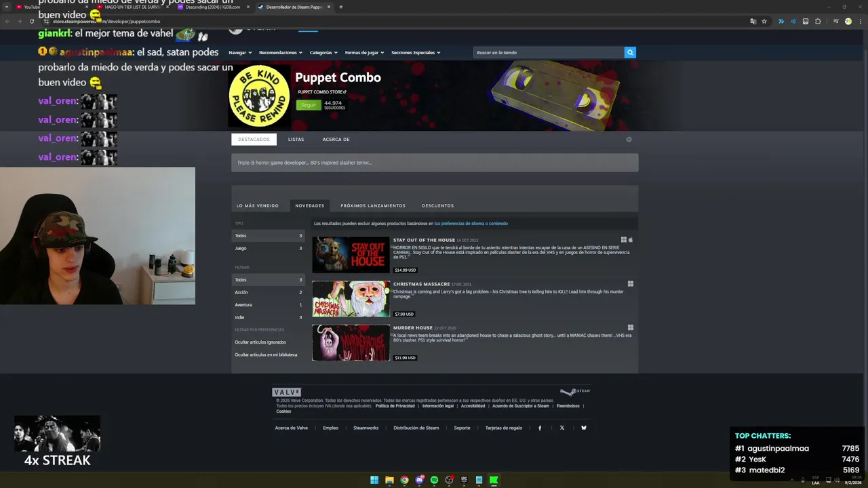Click the Valve logo in the footer
The image size is (868, 488).
click(x=286, y=392)
